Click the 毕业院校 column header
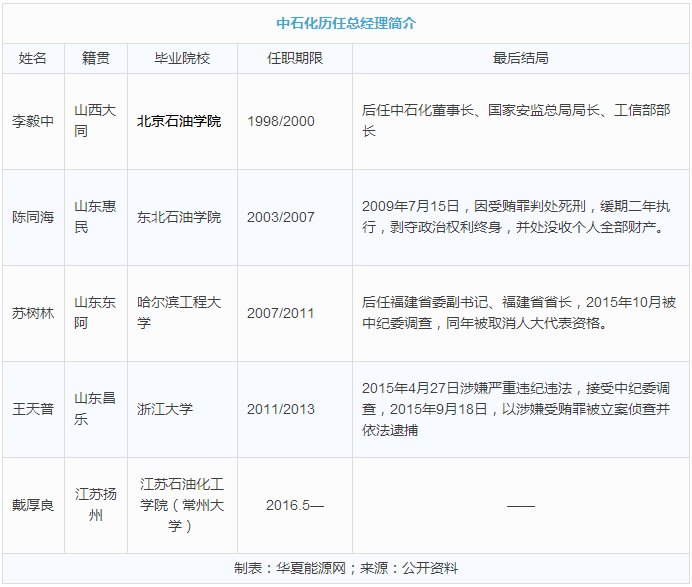This screenshot has width=692, height=587. 182,58
